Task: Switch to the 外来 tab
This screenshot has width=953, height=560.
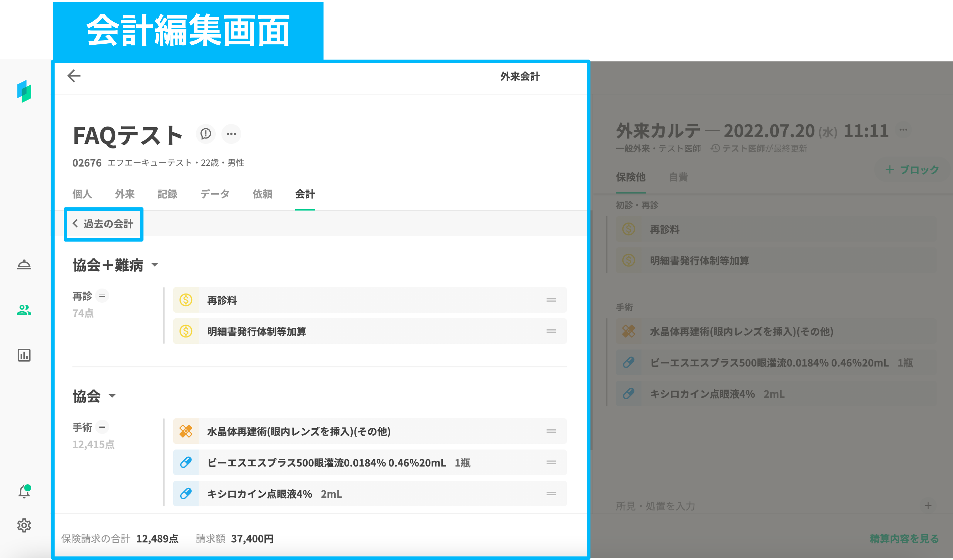Action: click(125, 194)
